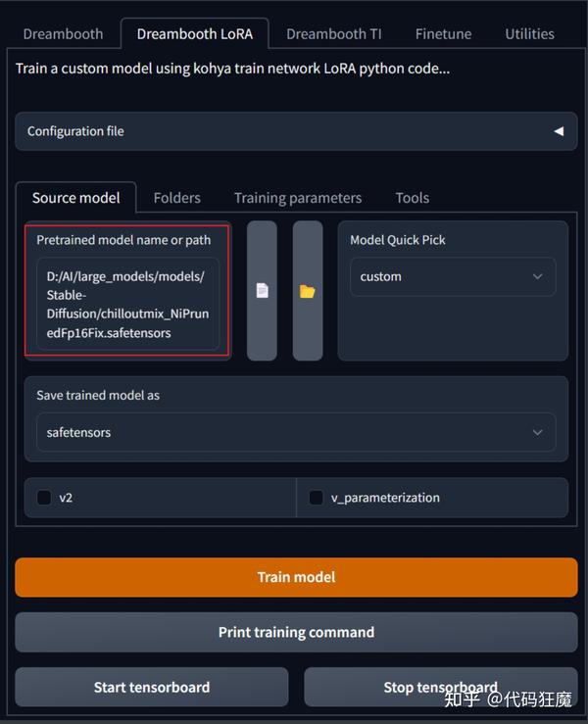Select the Source model sub-tab
Viewport: 588px width, 724px height.
(x=75, y=198)
